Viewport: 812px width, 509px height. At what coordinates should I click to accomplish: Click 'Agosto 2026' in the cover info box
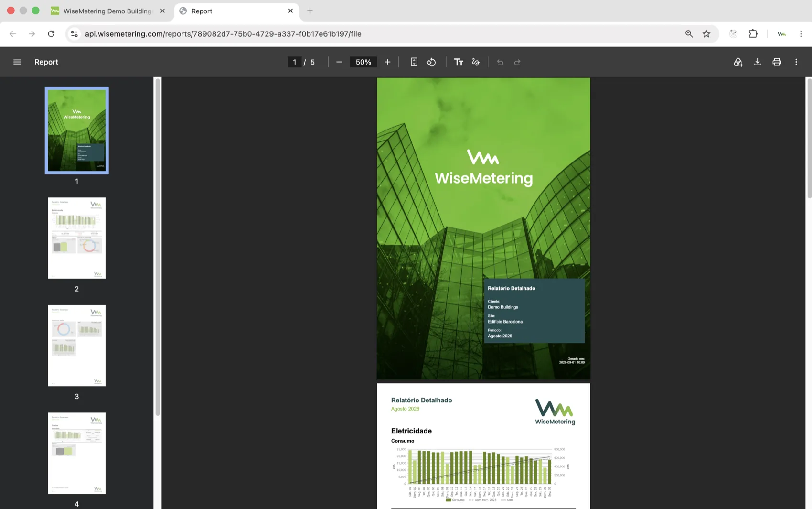coord(500,336)
